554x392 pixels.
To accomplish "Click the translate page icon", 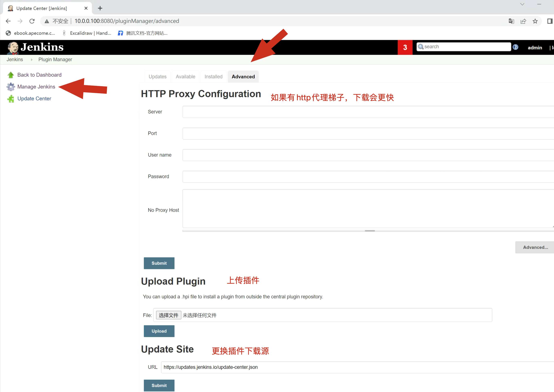I will click(x=511, y=21).
